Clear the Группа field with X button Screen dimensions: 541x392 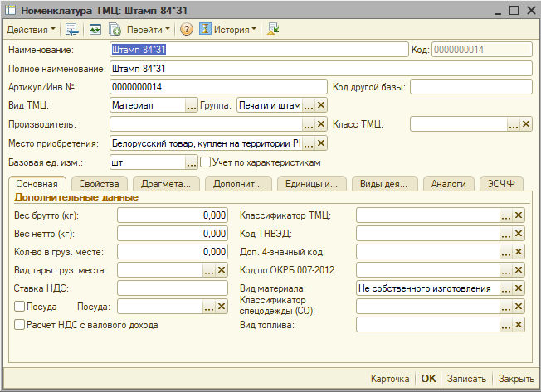[x=321, y=105]
